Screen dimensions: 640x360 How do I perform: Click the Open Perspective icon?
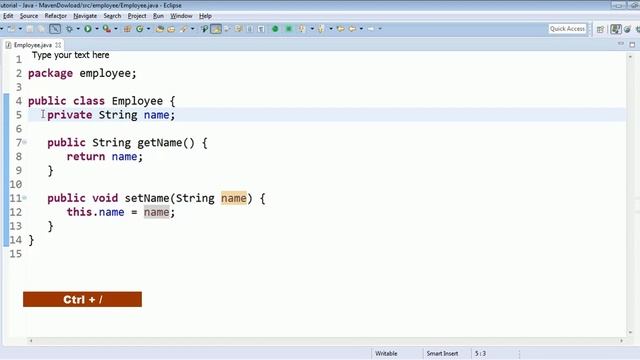(x=600, y=29)
